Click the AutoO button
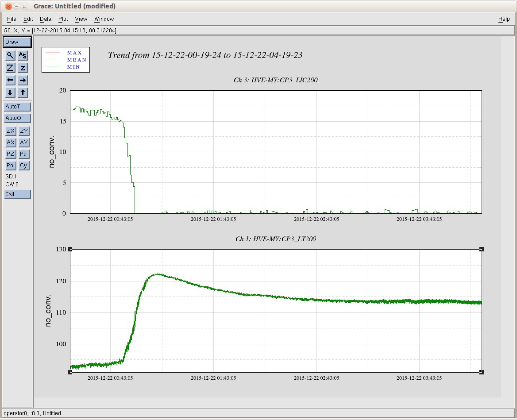Image resolution: width=517 pixels, height=420 pixels. 17,118
